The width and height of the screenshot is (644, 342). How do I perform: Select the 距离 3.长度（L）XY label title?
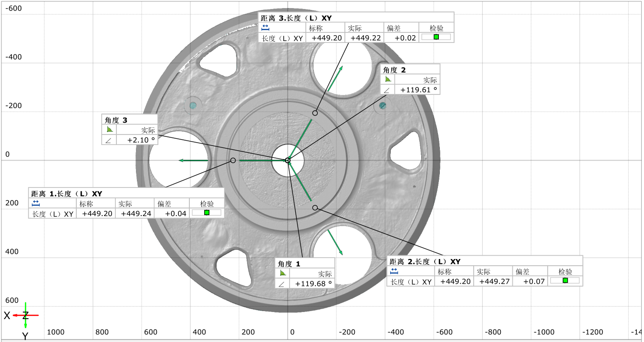click(x=296, y=18)
